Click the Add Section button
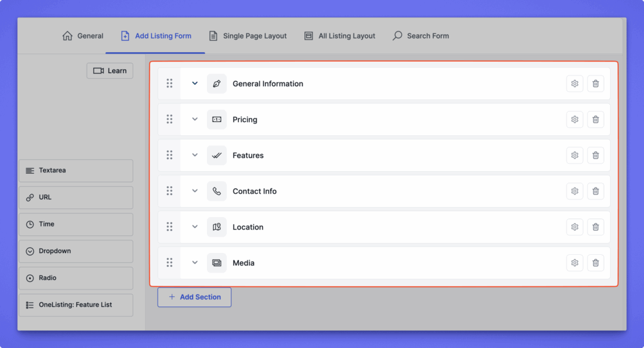Viewport: 644px width, 348px height. tap(194, 297)
